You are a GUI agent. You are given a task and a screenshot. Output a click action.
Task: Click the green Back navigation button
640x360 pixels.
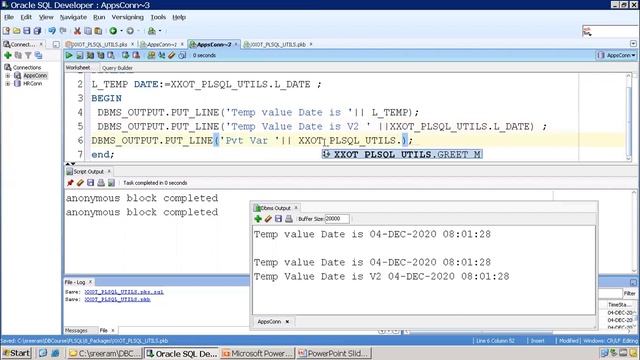[x=113, y=31]
